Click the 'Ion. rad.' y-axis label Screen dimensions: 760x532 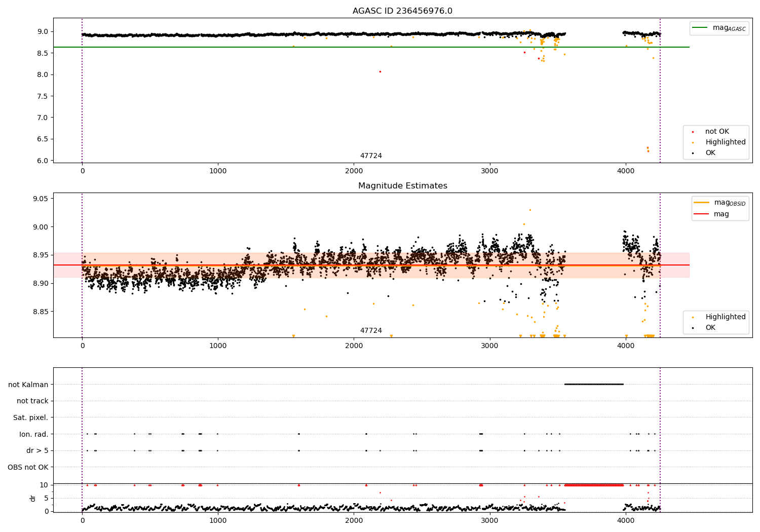(x=33, y=434)
